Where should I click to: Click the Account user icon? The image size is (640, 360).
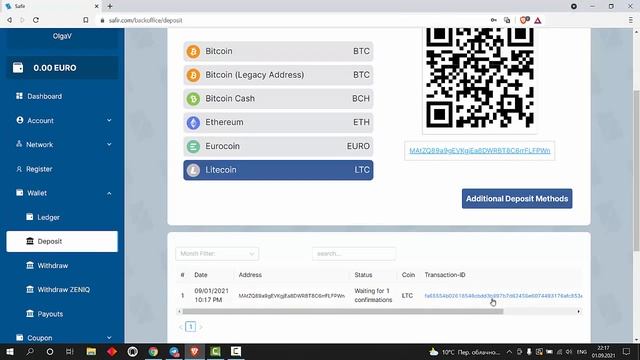coord(20,120)
